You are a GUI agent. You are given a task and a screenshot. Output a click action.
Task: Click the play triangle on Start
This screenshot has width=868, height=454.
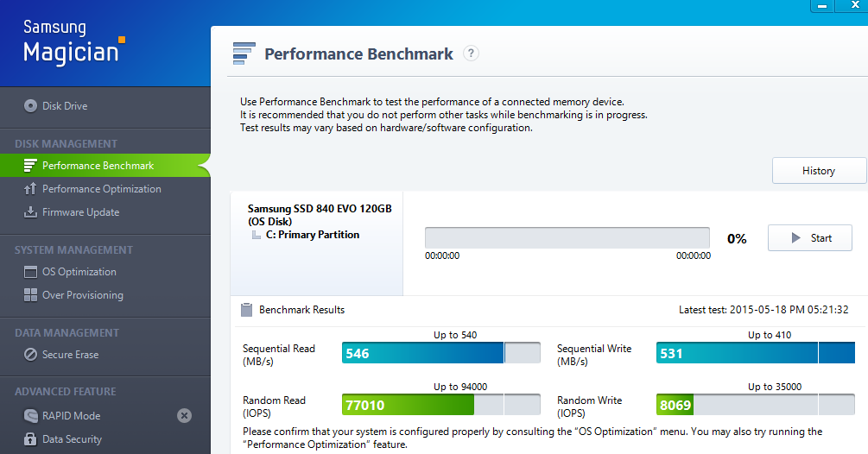click(x=796, y=237)
